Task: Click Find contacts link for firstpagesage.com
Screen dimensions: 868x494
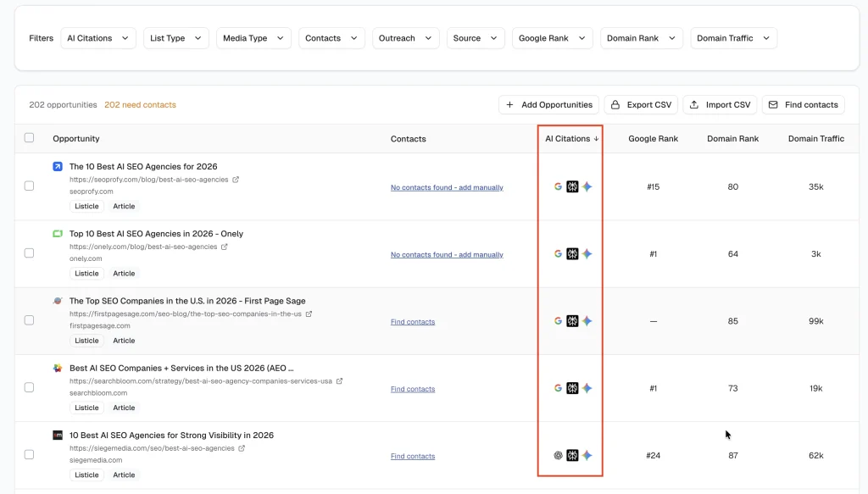Action: click(413, 322)
